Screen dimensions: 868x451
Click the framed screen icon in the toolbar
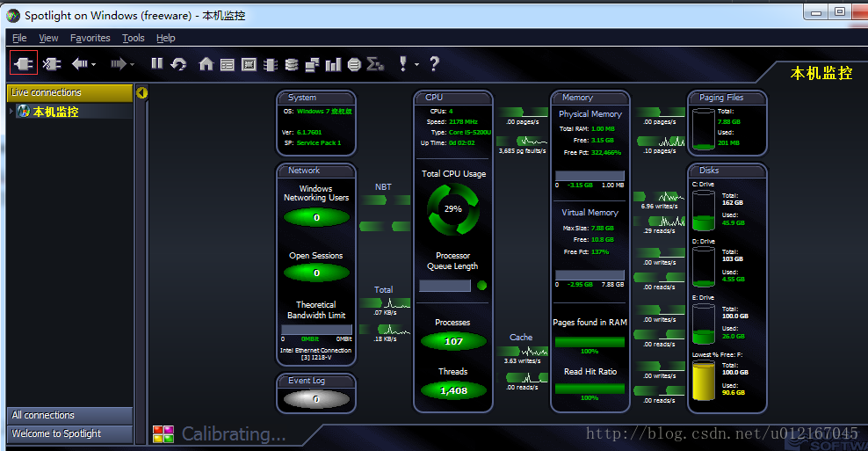(x=250, y=64)
